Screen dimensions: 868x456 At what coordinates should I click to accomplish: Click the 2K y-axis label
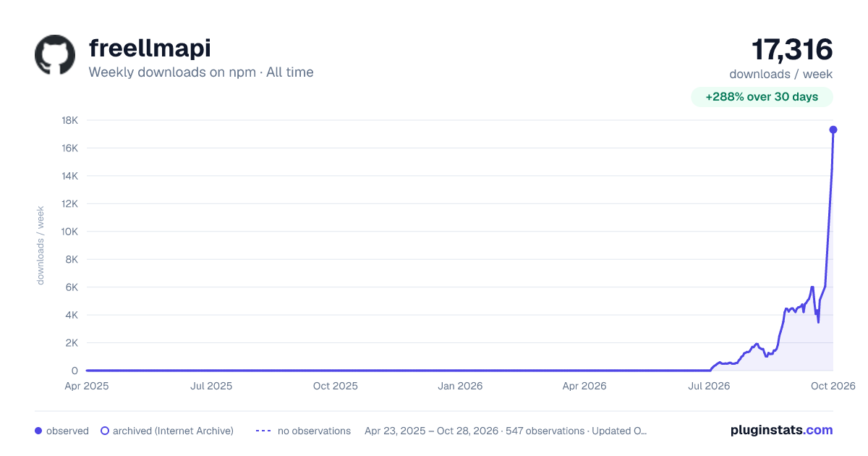[72, 343]
